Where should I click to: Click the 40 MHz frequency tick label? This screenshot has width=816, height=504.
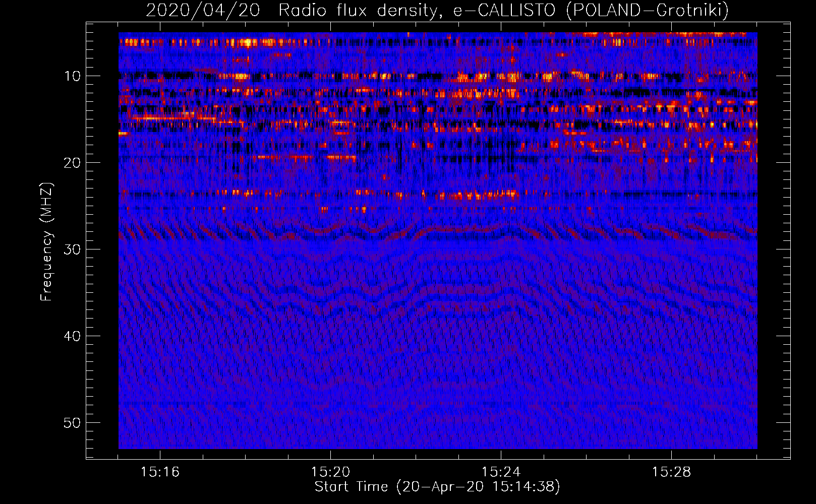pyautogui.click(x=73, y=336)
